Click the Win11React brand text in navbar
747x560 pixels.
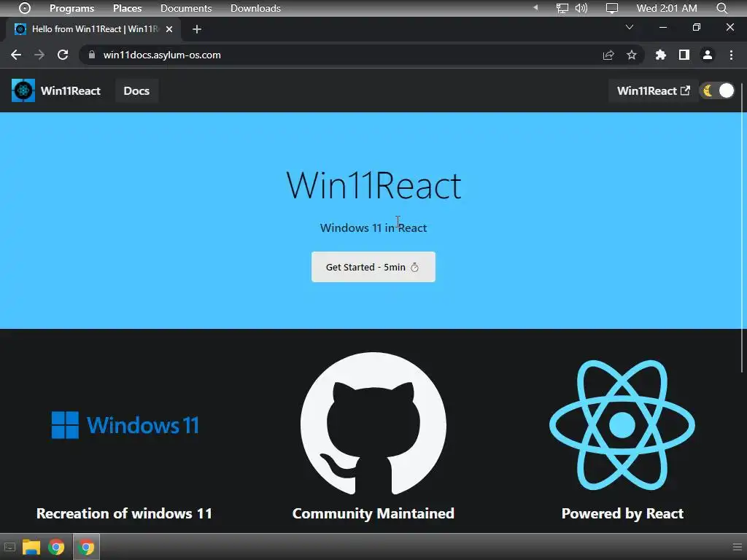[71, 90]
